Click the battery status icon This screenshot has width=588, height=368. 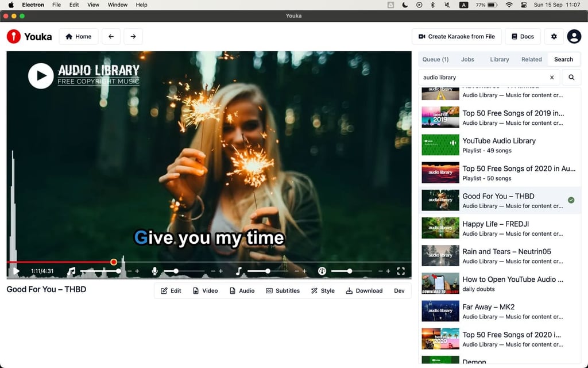click(x=492, y=5)
